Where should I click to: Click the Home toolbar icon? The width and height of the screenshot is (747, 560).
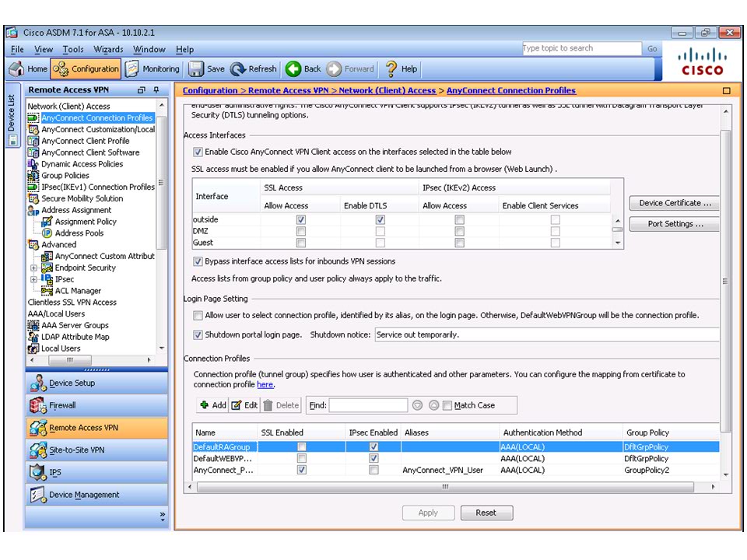16,68
